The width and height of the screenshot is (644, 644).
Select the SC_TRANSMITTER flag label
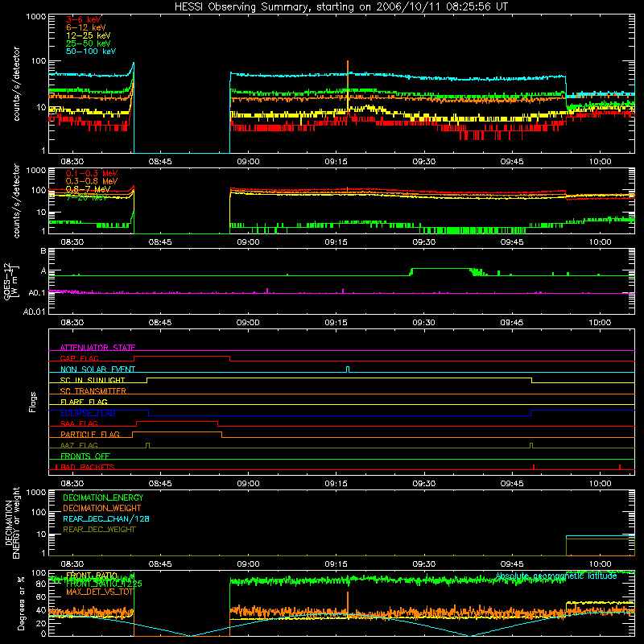click(93, 391)
